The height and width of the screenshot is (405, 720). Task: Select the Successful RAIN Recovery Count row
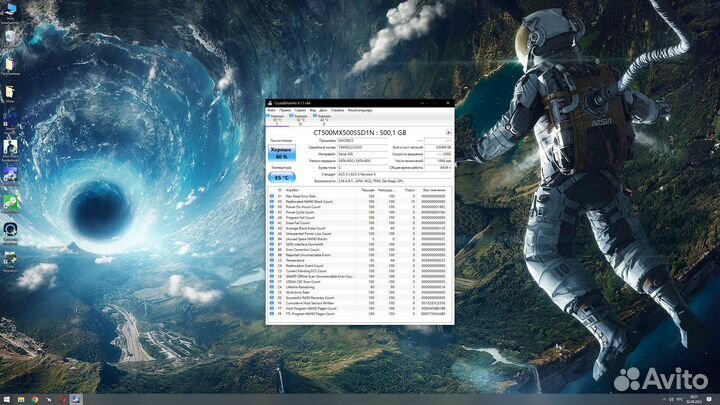coord(360,298)
